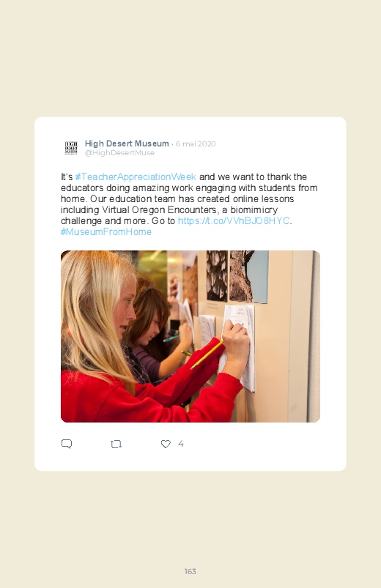The image size is (381, 588).
Task: Like the tweet with the heart icon
Action: [x=166, y=444]
